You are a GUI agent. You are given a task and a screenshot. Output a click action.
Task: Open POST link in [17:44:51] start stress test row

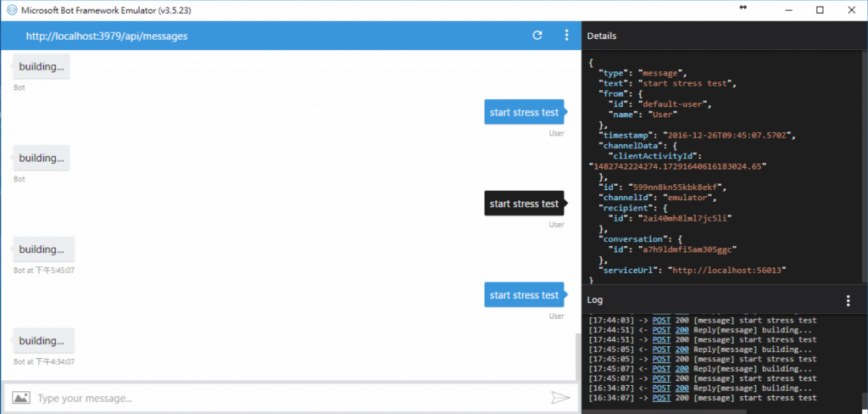point(661,339)
